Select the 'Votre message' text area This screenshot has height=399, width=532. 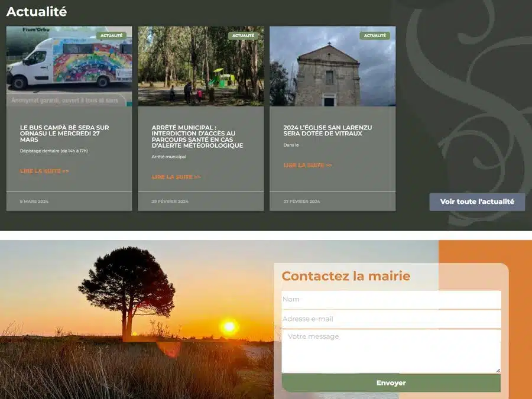click(x=391, y=351)
